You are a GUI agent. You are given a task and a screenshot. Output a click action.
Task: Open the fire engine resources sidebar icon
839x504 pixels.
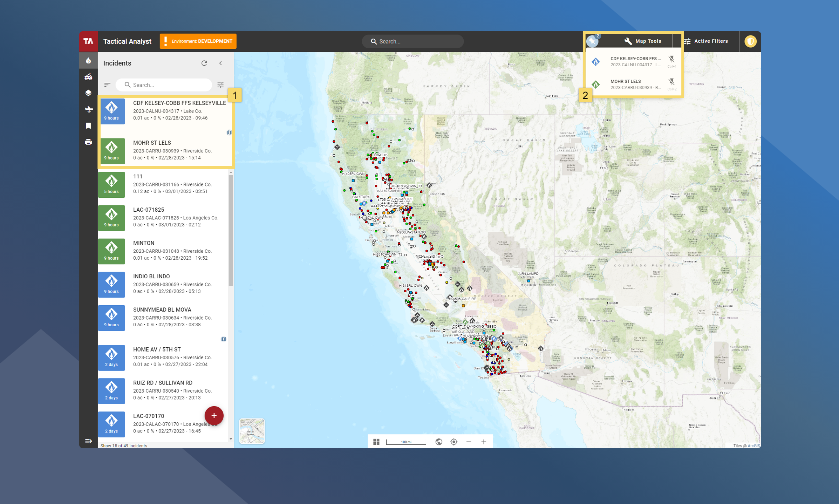coord(88,77)
